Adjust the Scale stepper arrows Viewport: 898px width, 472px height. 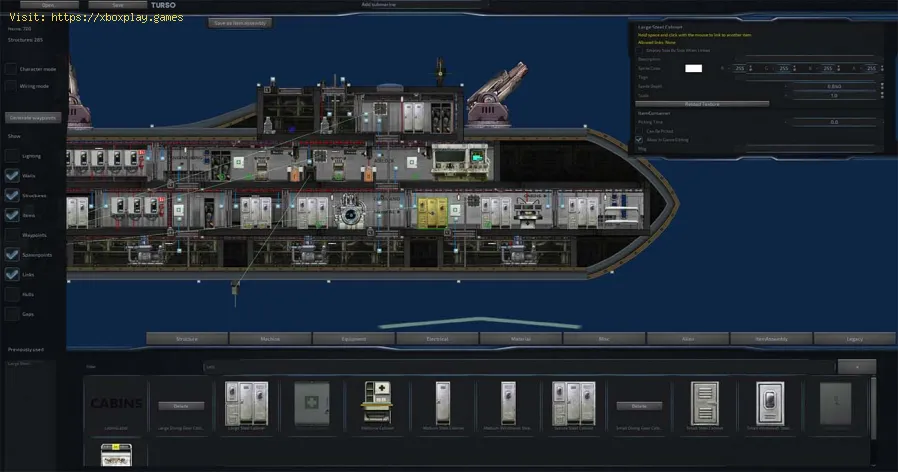(882, 96)
